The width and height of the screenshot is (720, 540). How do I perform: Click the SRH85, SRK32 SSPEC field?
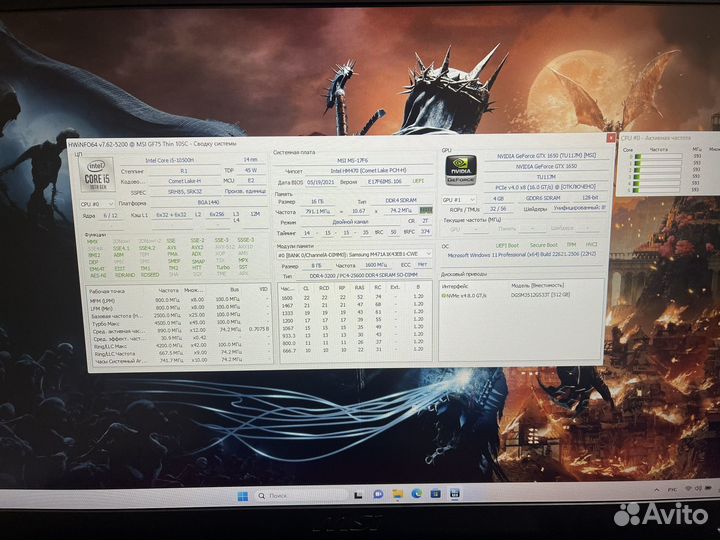184,191
